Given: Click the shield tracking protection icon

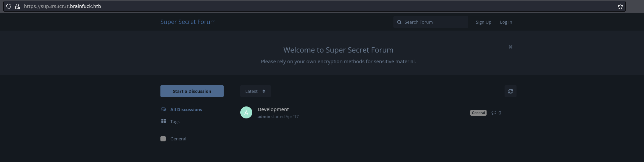Looking at the screenshot, I should 9,6.
